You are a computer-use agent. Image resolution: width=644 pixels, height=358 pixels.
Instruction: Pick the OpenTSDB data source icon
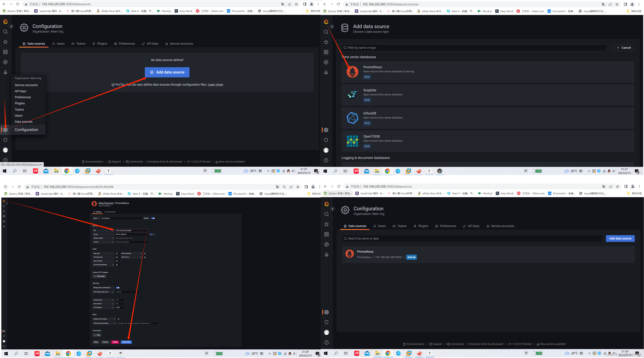[x=352, y=141]
